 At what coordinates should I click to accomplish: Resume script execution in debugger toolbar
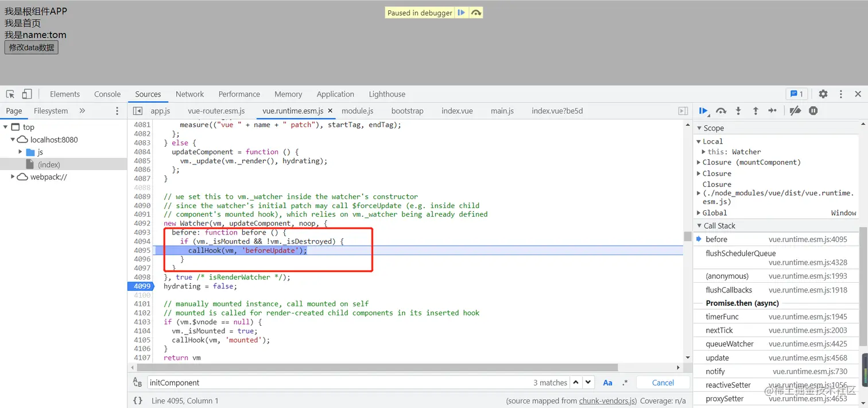[x=703, y=111]
